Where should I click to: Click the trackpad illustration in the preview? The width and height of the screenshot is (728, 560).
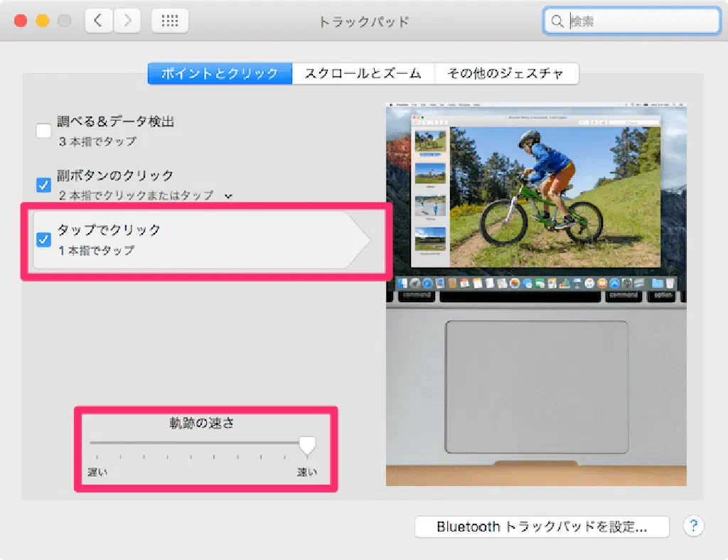tap(537, 387)
